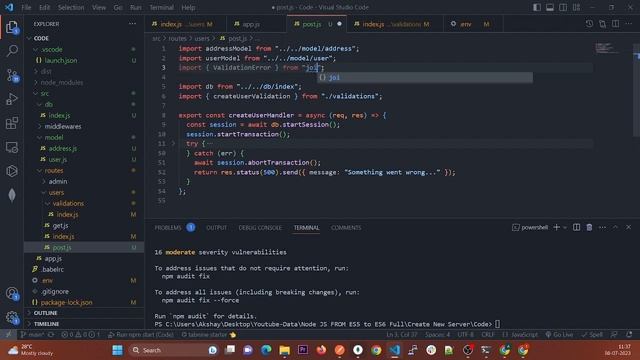
Task: Delete the terminal with trash icon
Action: click(589, 227)
